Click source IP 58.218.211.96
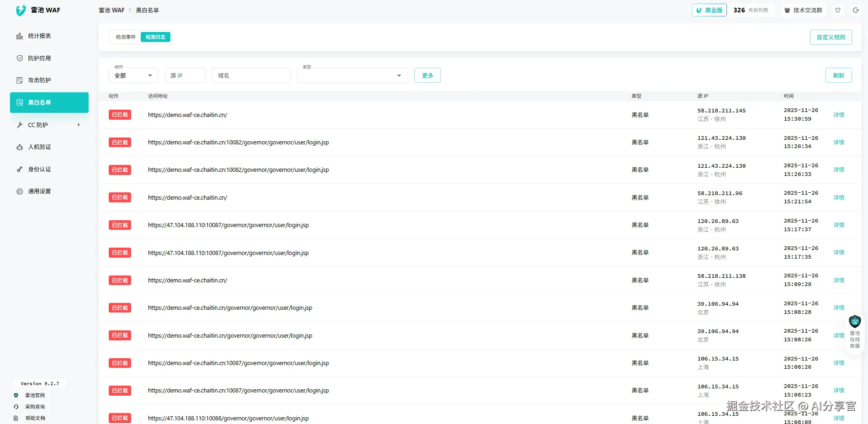The width and height of the screenshot is (868, 424). pyautogui.click(x=720, y=193)
